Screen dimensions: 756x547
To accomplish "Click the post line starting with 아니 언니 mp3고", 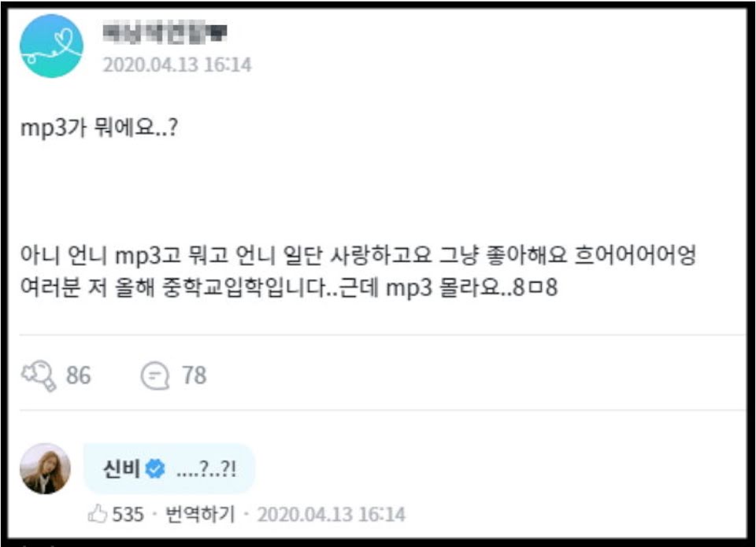I will click(x=358, y=255).
